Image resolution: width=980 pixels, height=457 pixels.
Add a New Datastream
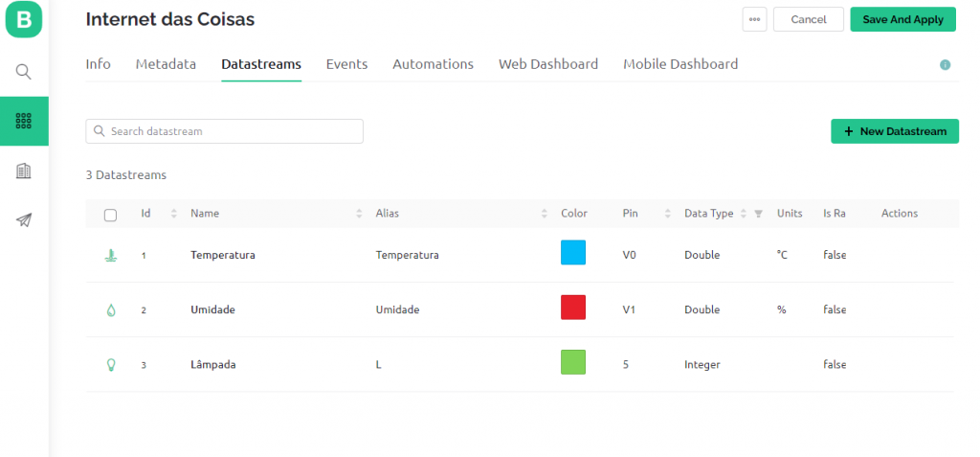(x=895, y=131)
